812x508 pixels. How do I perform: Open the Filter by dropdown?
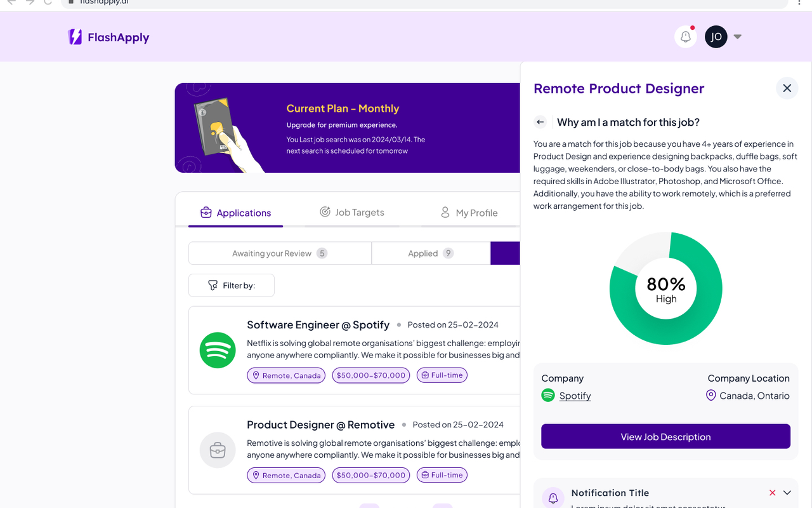point(232,286)
